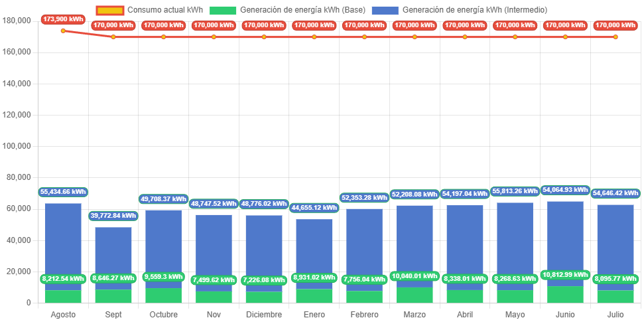Click the consumption line point above Agosto
Image resolution: width=644 pixels, height=322 pixels.
63,31
